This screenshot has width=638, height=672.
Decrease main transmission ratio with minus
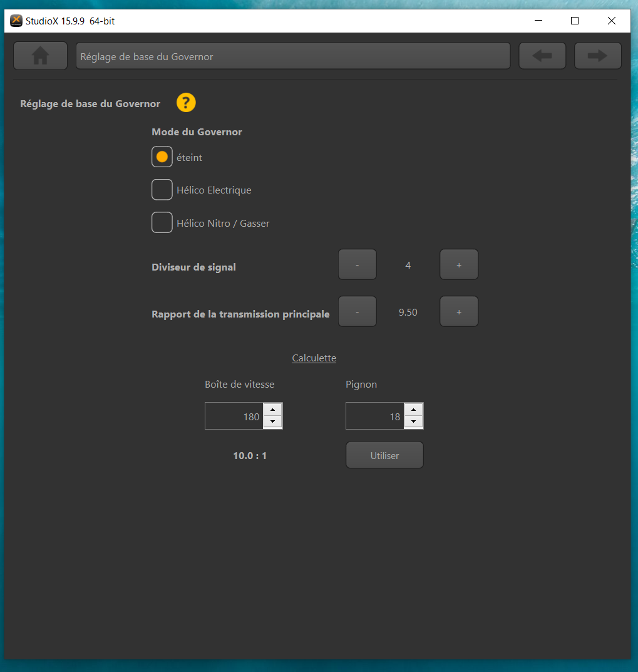(x=358, y=311)
